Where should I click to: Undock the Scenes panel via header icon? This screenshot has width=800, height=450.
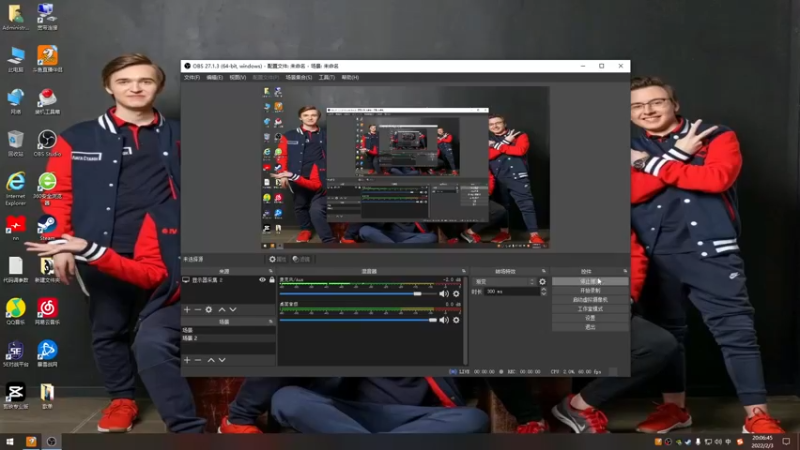click(271, 322)
